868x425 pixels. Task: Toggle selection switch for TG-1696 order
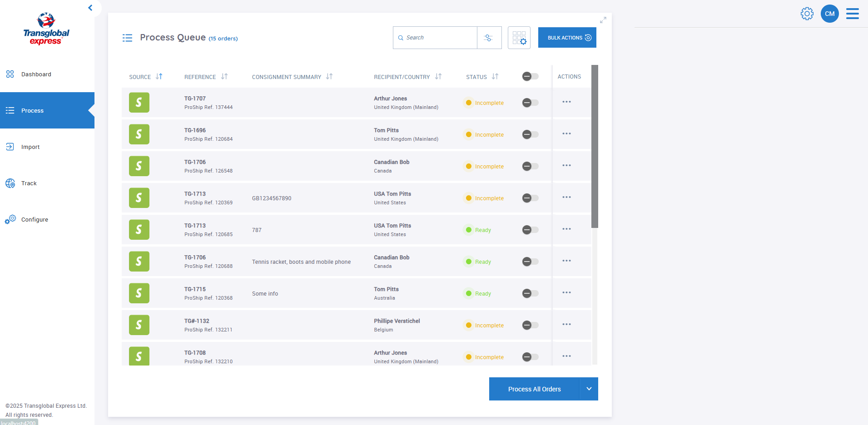pyautogui.click(x=530, y=134)
